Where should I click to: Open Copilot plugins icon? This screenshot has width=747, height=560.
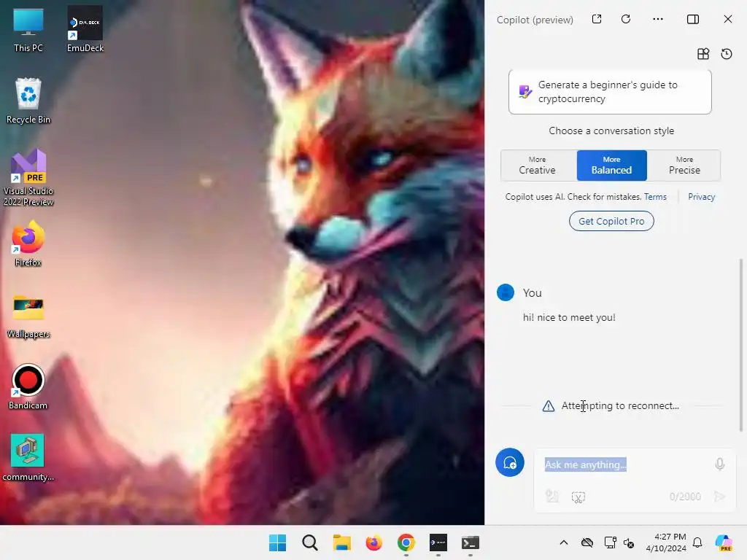click(703, 54)
